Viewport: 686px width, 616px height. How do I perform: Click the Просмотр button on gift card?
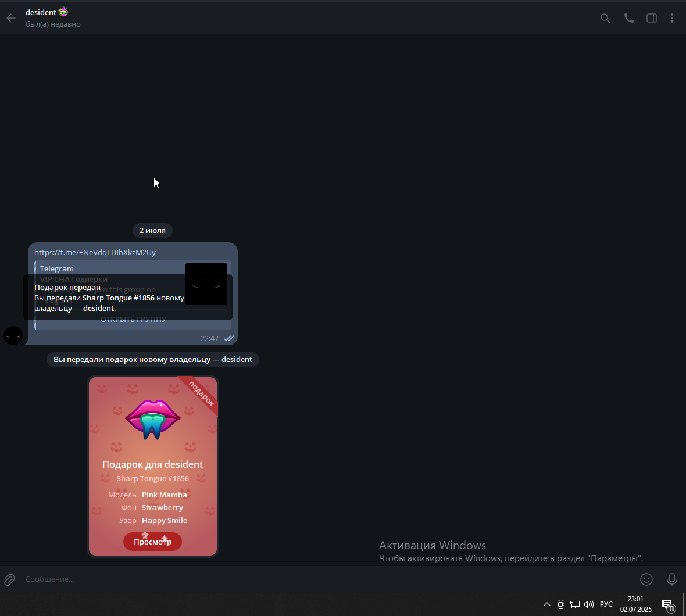152,542
